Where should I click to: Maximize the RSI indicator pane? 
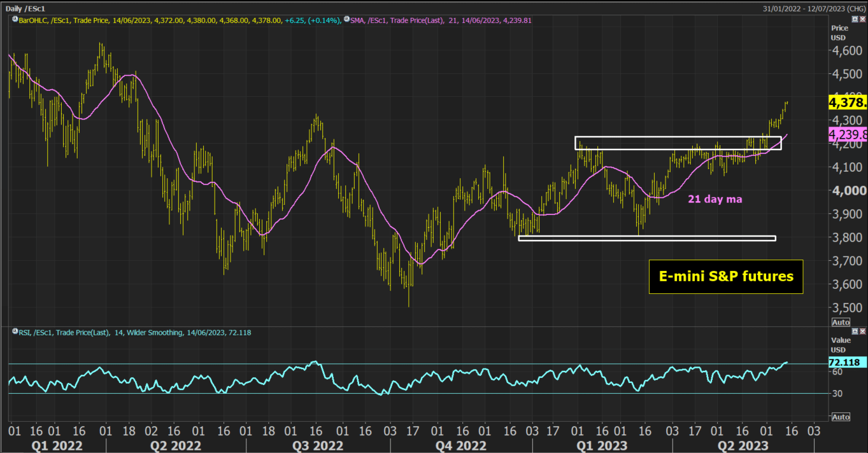[x=855, y=331]
